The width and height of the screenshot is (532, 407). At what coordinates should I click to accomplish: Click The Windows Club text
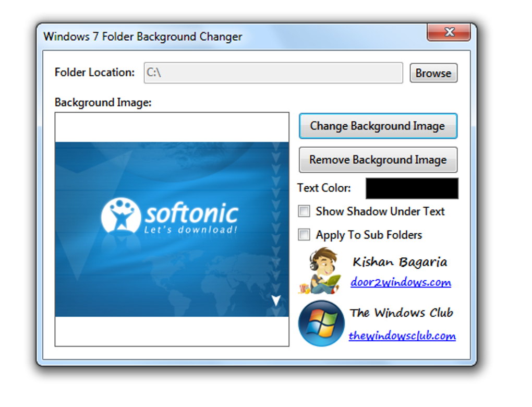coord(402,312)
